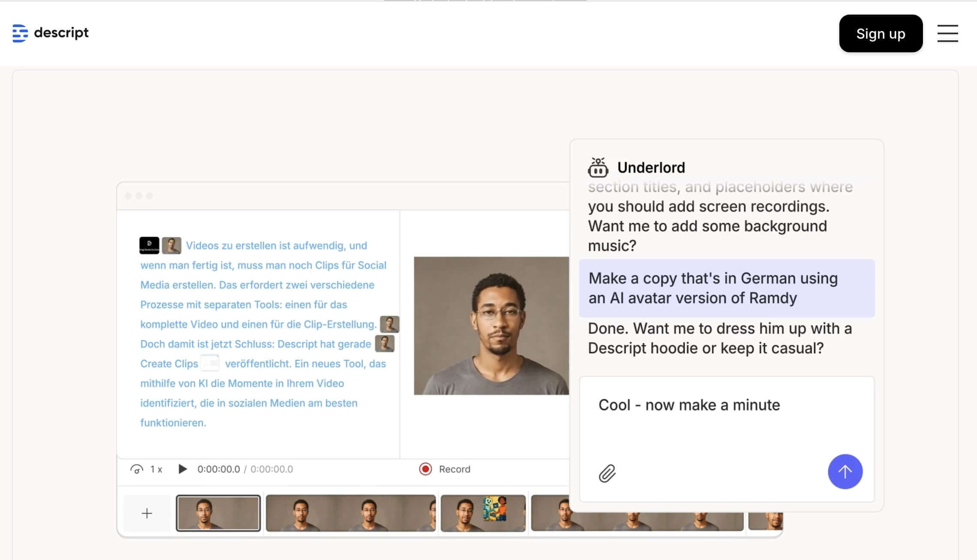Click the black Descript title card thumbnail in the script

(x=149, y=245)
